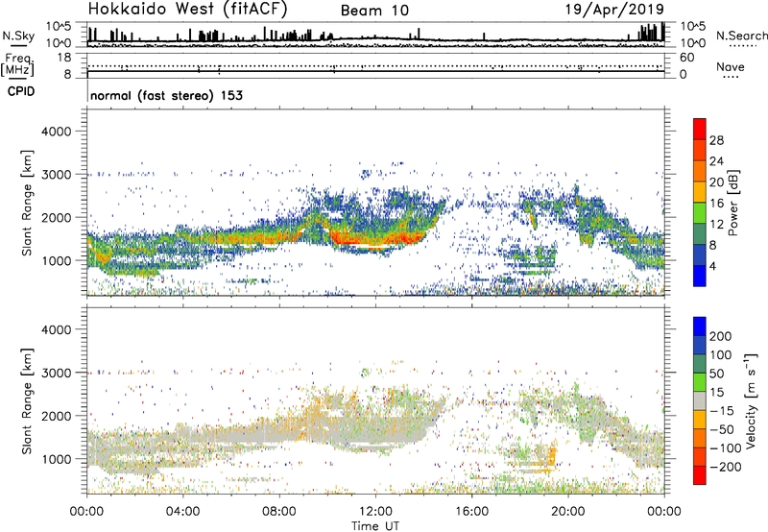This screenshot has height=532, width=768.
Task: Click the 'Power [dB]' color bar title
Action: click(x=732, y=203)
